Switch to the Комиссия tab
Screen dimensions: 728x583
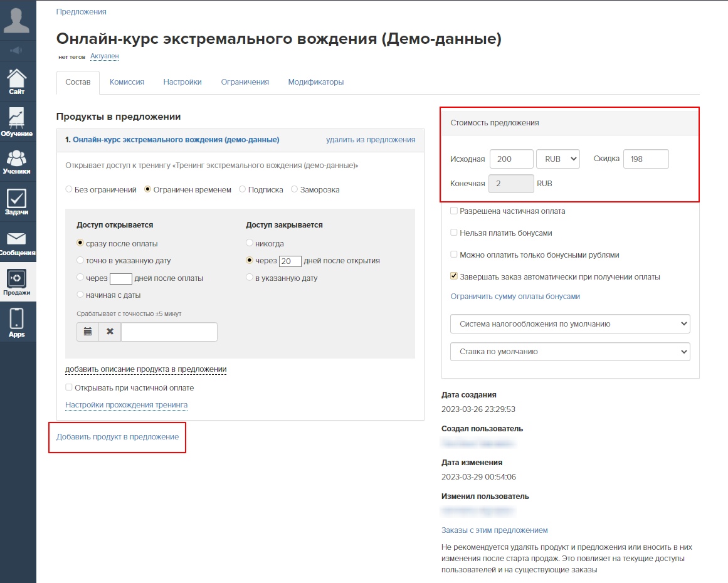tap(127, 82)
